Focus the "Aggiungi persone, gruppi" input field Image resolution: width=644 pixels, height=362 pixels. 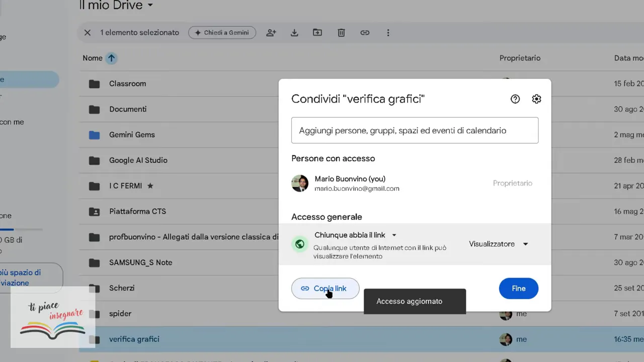point(415,130)
